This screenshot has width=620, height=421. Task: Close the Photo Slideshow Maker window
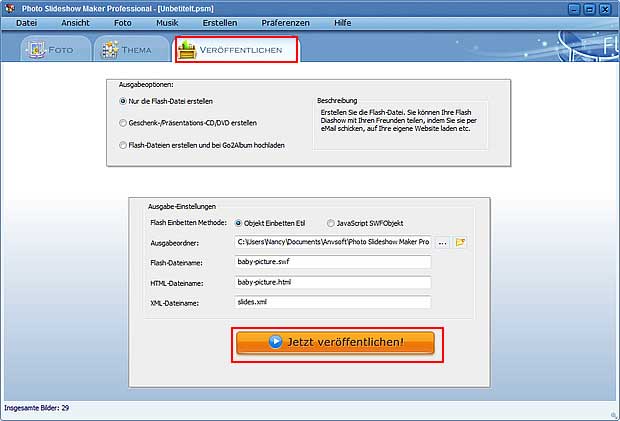tap(605, 9)
